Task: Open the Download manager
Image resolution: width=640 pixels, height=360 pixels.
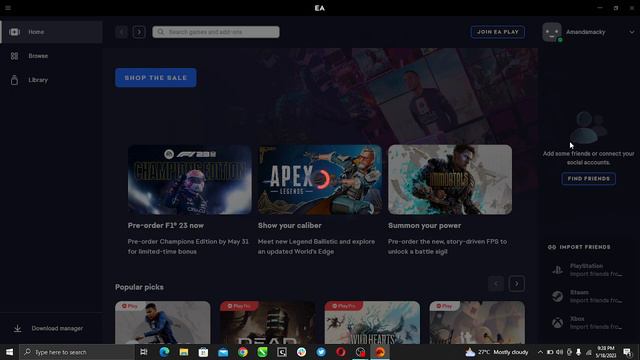Action: 51,328
